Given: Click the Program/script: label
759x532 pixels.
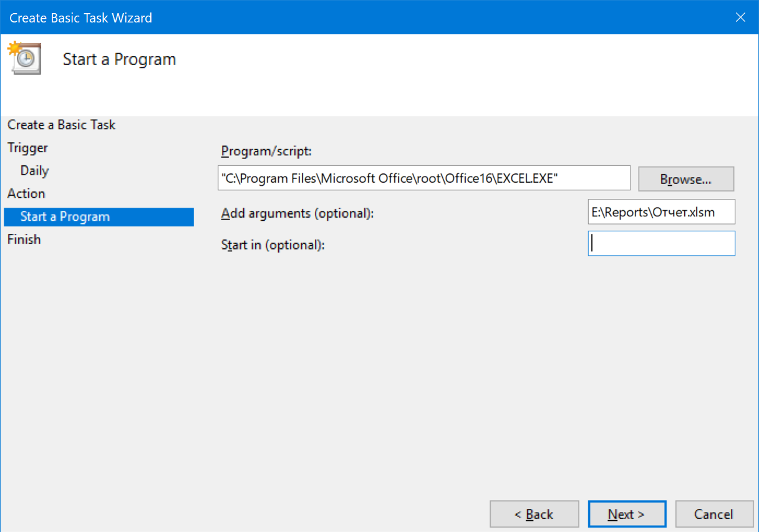Looking at the screenshot, I should pyautogui.click(x=266, y=152).
